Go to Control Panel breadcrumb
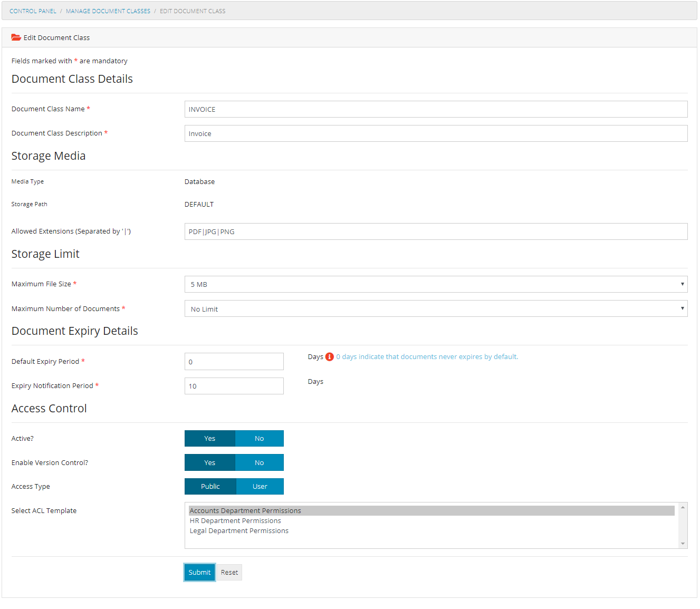Image resolution: width=700 pixels, height=609 pixels. click(33, 11)
